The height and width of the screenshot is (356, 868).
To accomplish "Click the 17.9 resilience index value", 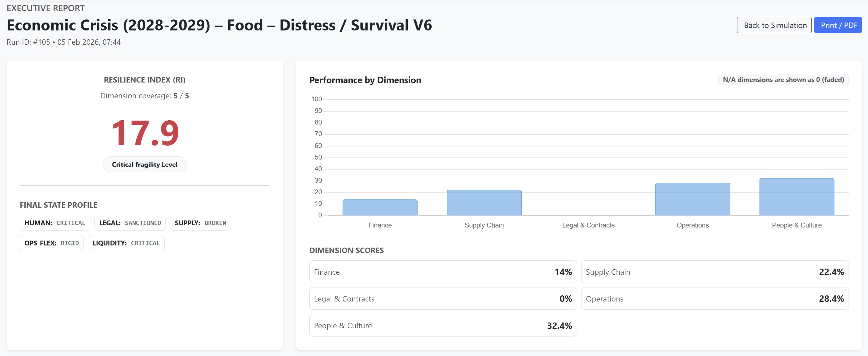I will coord(145,134).
